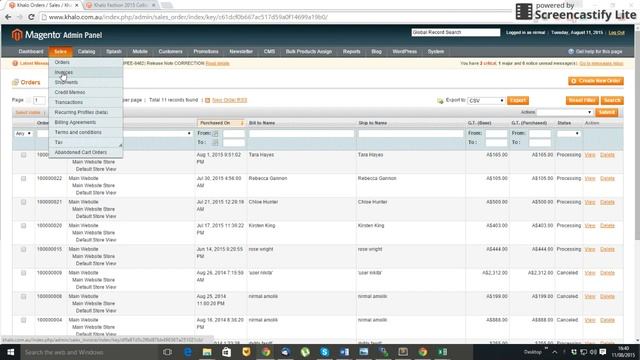The image size is (640, 360).
Task: Click the Ship to Name filter field
Action: click(x=411, y=133)
